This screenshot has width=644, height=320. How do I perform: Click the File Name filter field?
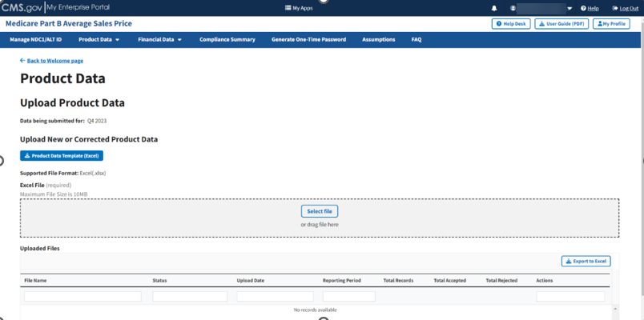[x=83, y=296]
